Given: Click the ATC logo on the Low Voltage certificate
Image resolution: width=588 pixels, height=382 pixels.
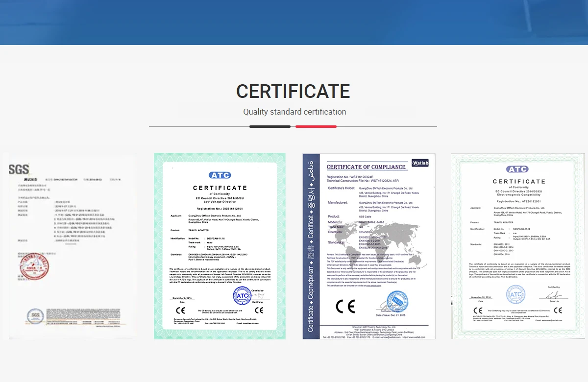Looking at the screenshot, I should click(x=220, y=175).
